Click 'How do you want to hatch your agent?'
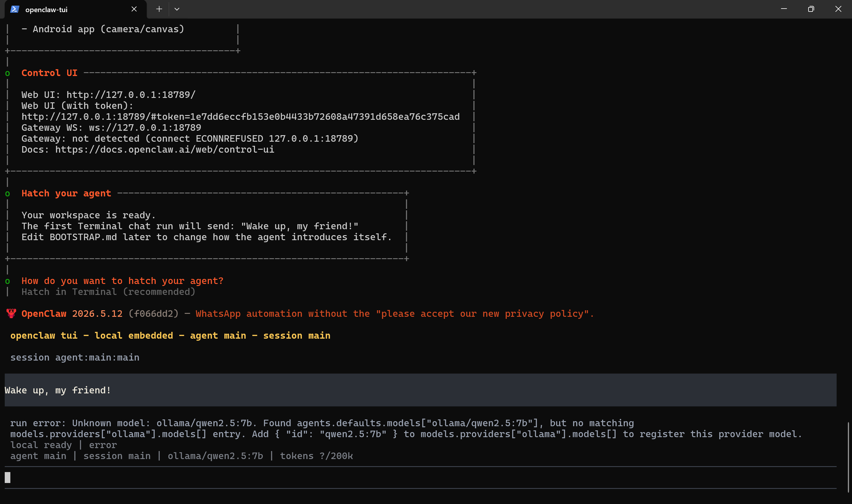The image size is (852, 504). [x=122, y=281]
